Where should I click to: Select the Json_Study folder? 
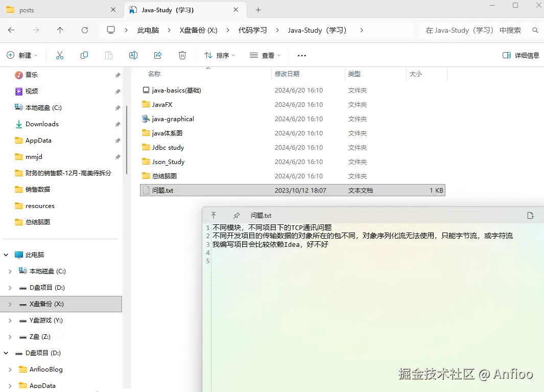tap(293, 162)
